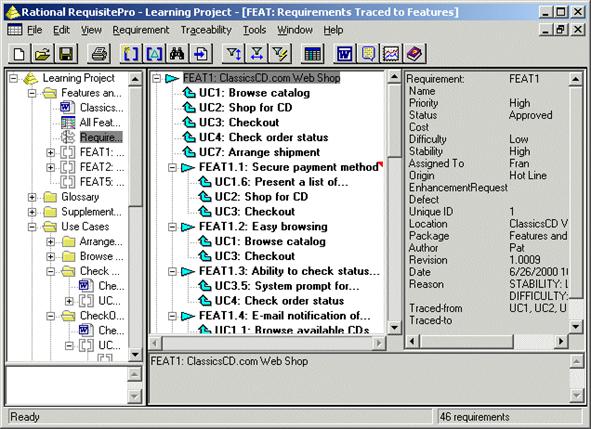Viewport: 591px width, 429px height.
Task: Select UC1: Browse catalog under FEAT1
Action: tap(254, 93)
